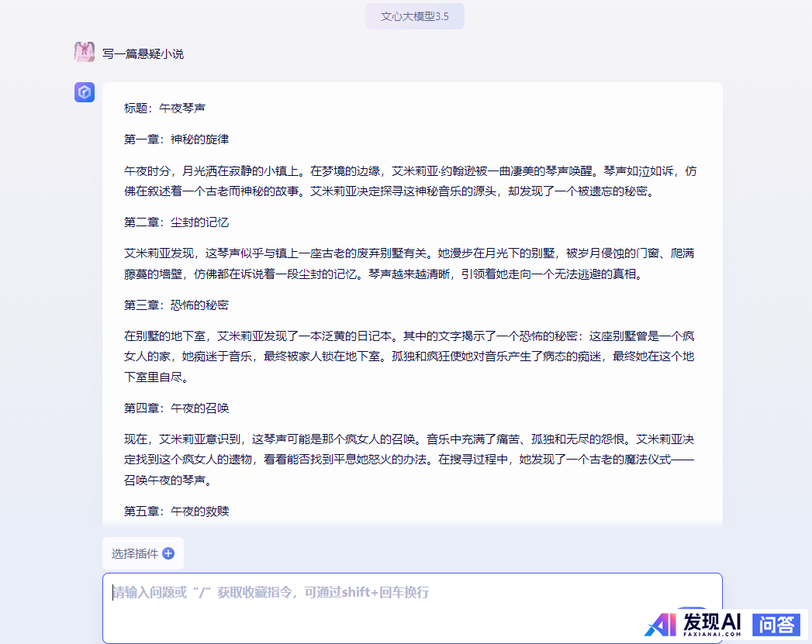The image size is (812, 644).
Task: Click the paragraph starting with 在别墅的地下室
Action: tap(410, 356)
